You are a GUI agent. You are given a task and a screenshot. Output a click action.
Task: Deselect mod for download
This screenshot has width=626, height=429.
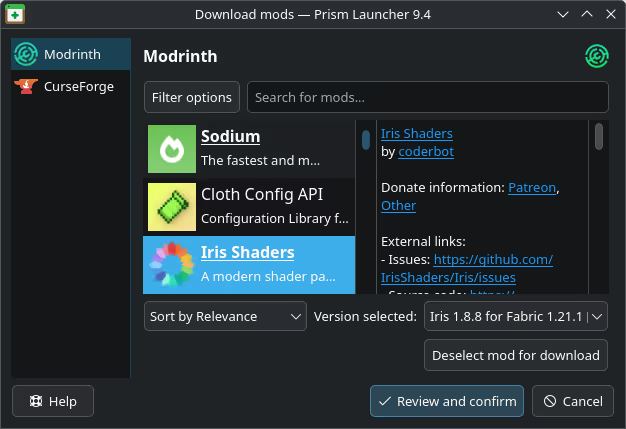(x=516, y=355)
